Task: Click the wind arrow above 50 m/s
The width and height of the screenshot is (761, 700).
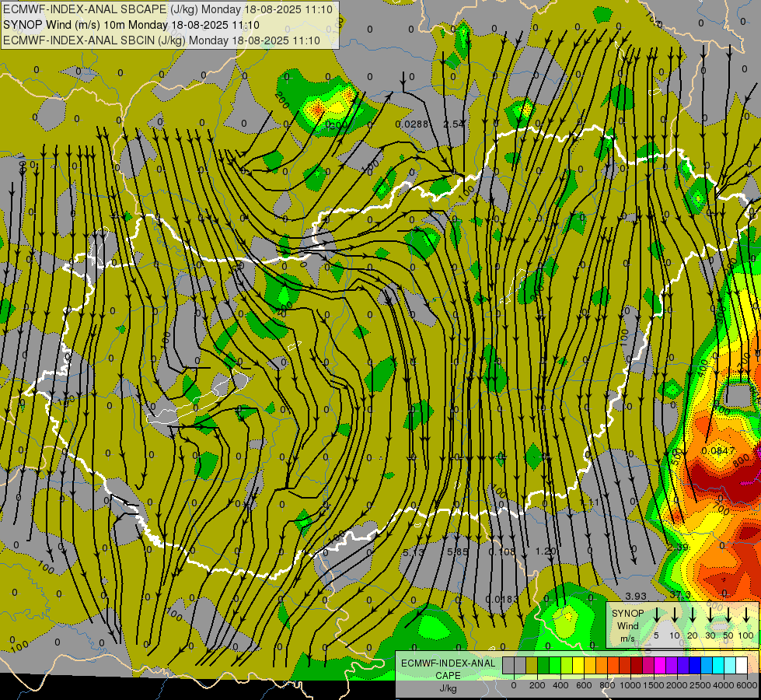Action: click(728, 614)
